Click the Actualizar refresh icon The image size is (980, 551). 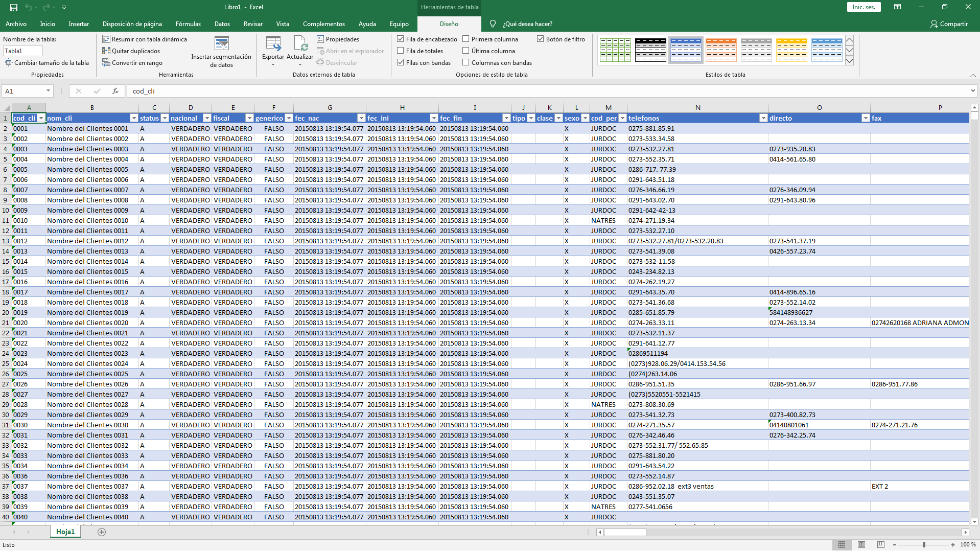point(300,45)
